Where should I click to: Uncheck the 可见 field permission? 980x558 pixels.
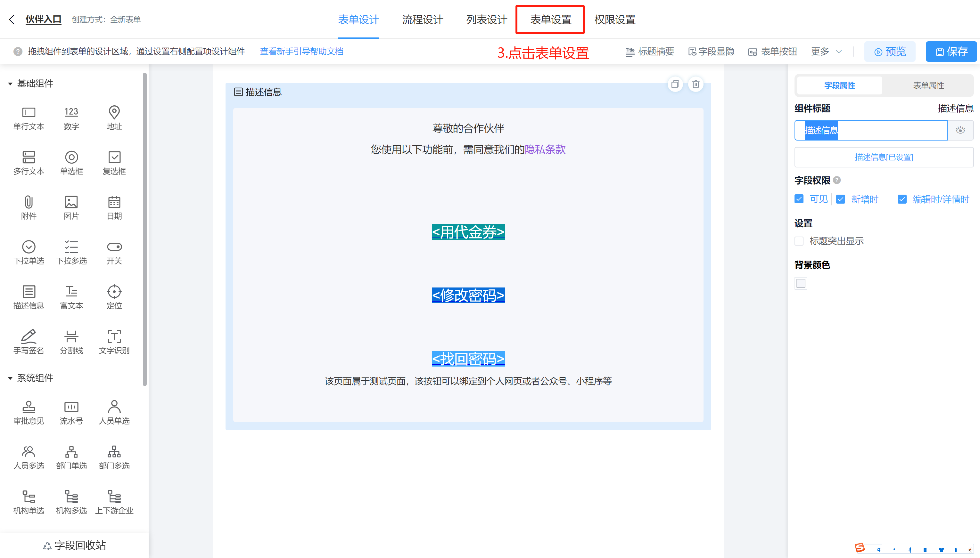(799, 199)
